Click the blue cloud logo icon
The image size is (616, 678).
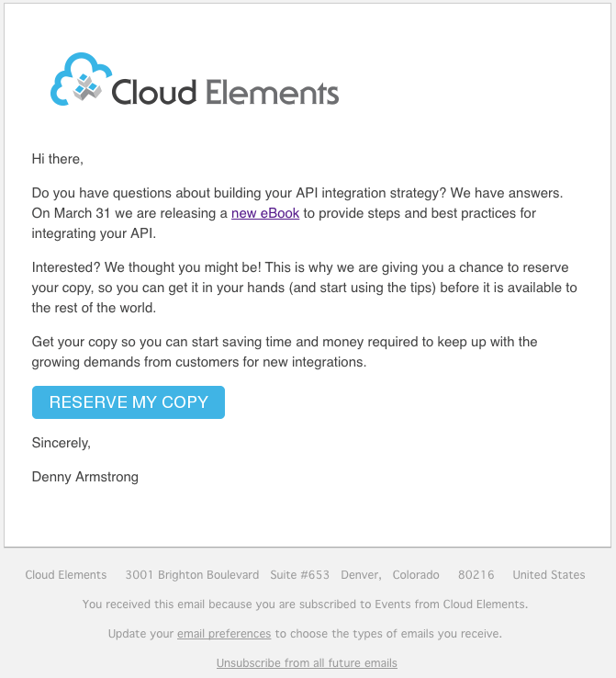pos(81,81)
